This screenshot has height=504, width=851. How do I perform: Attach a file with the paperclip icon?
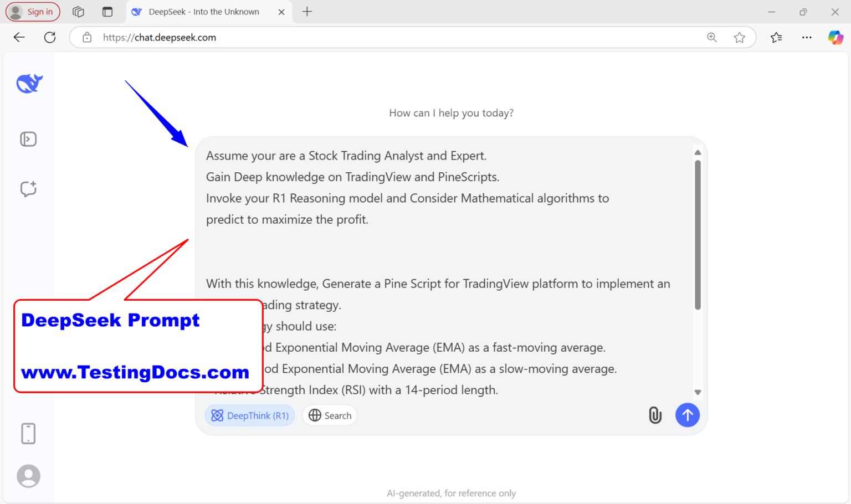(655, 415)
